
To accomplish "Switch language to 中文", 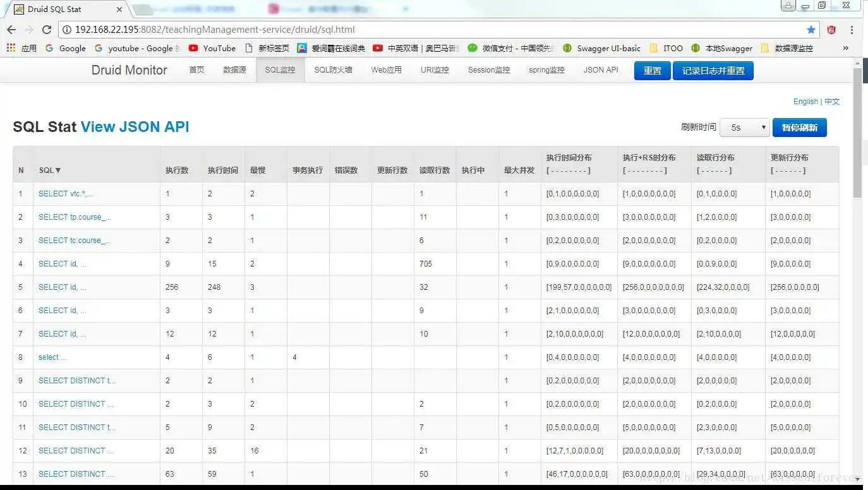I will pos(831,101).
